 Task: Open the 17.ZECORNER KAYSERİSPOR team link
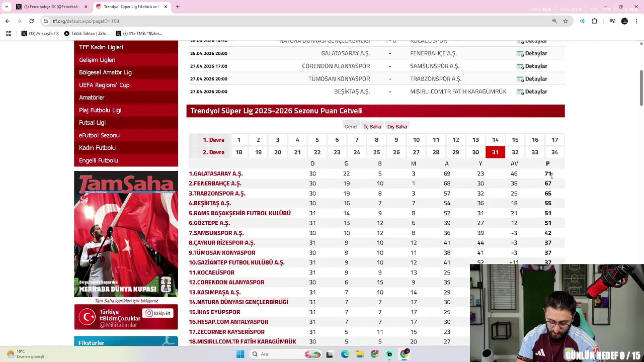pos(226,332)
